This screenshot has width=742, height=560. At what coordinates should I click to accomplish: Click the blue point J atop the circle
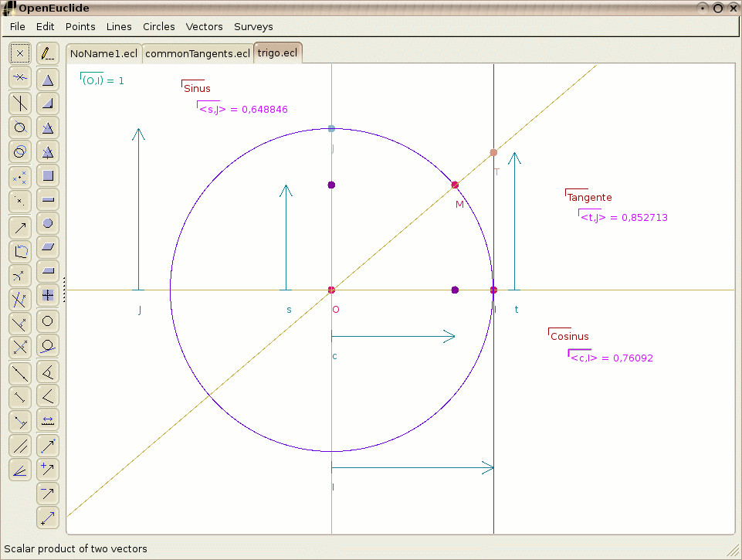coord(331,128)
